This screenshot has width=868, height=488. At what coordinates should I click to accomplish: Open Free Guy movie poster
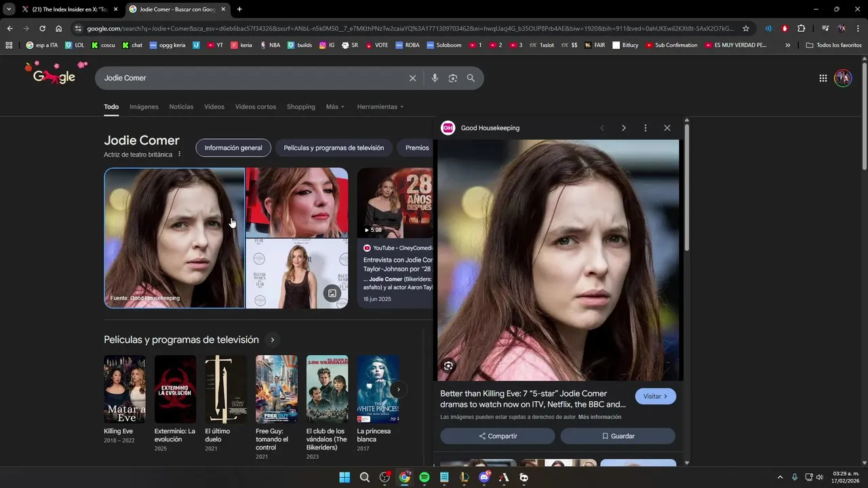(276, 389)
